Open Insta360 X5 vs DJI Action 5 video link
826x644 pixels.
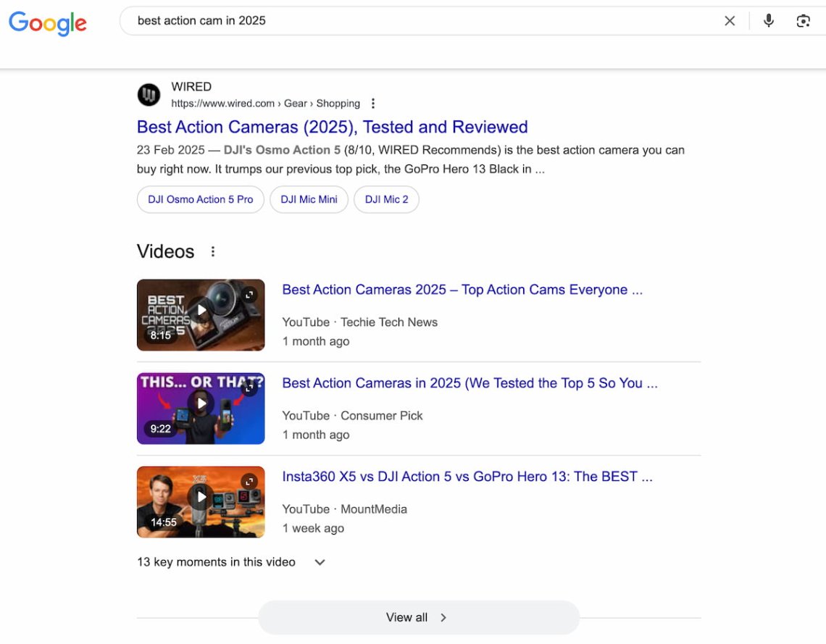coord(467,477)
